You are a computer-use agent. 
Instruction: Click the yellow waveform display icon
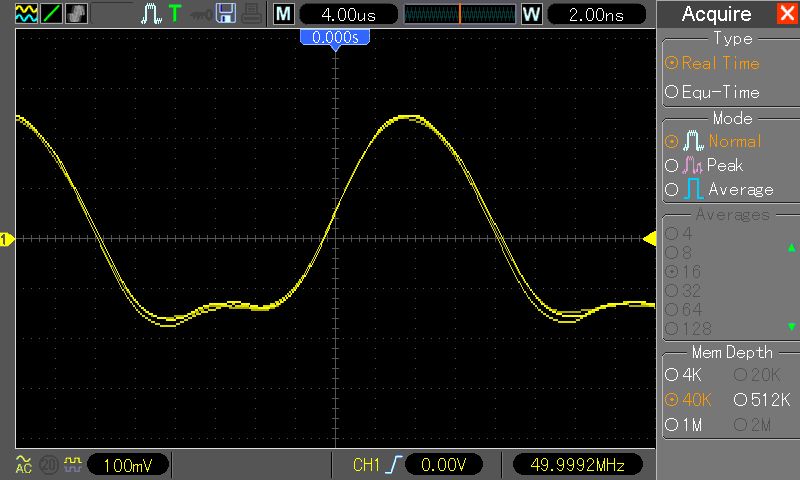coord(26,14)
